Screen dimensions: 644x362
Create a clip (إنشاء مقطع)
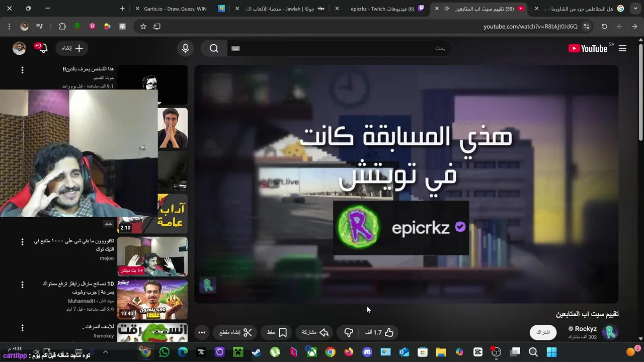tap(235, 332)
